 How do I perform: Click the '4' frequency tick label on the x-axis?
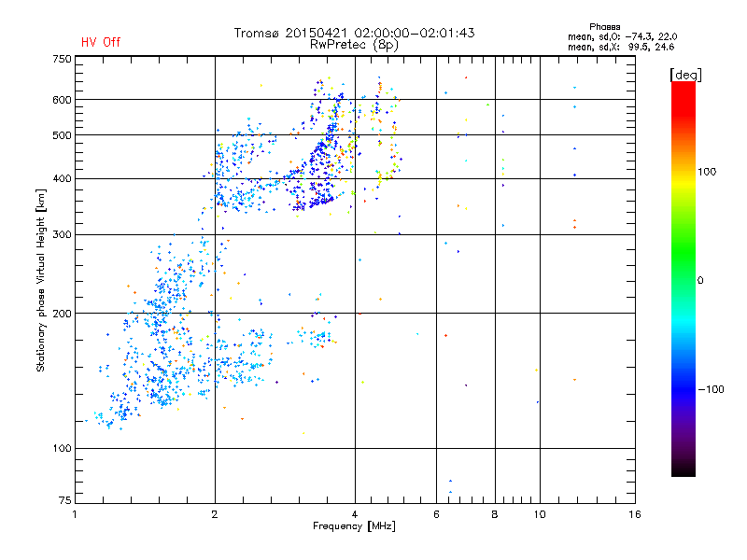pyautogui.click(x=355, y=514)
